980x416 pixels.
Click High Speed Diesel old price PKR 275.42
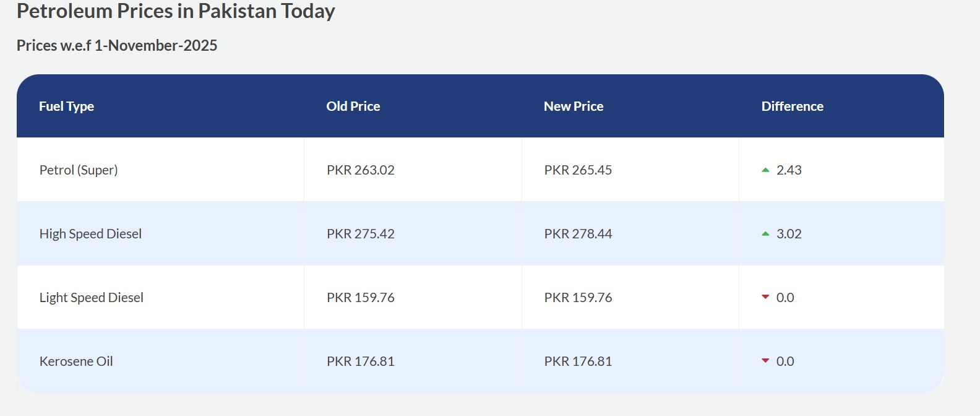(x=361, y=234)
